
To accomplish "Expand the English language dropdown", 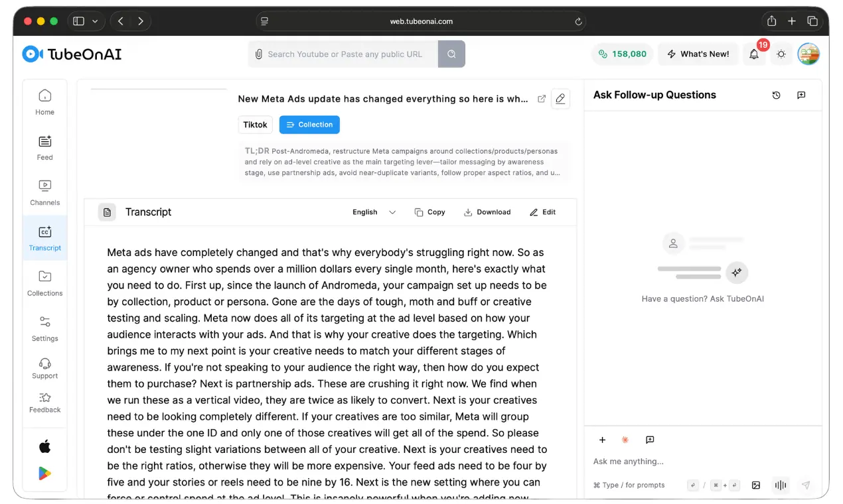I will (x=374, y=212).
